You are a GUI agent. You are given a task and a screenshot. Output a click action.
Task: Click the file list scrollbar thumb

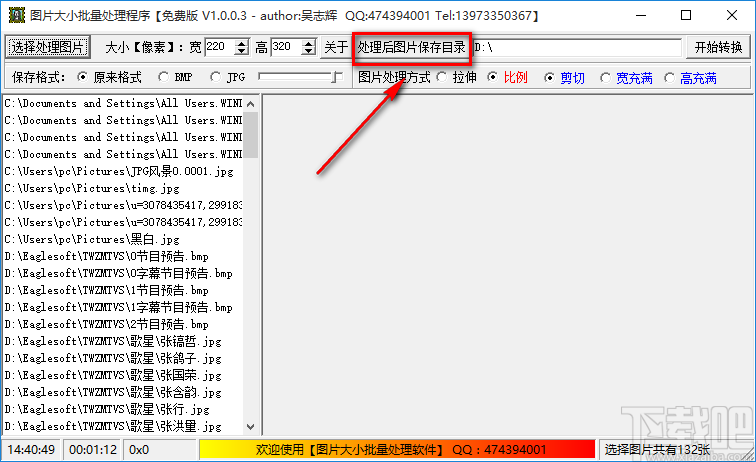(x=251, y=135)
